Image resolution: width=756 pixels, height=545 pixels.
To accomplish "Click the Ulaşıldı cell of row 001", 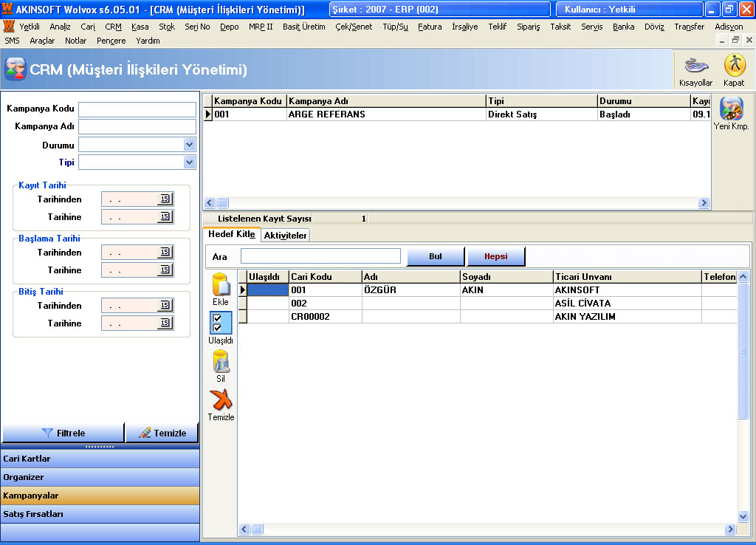I will pos(267,290).
